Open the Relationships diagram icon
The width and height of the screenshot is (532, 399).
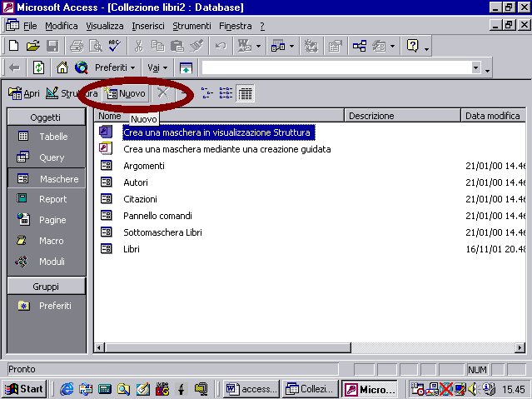pyautogui.click(x=360, y=46)
